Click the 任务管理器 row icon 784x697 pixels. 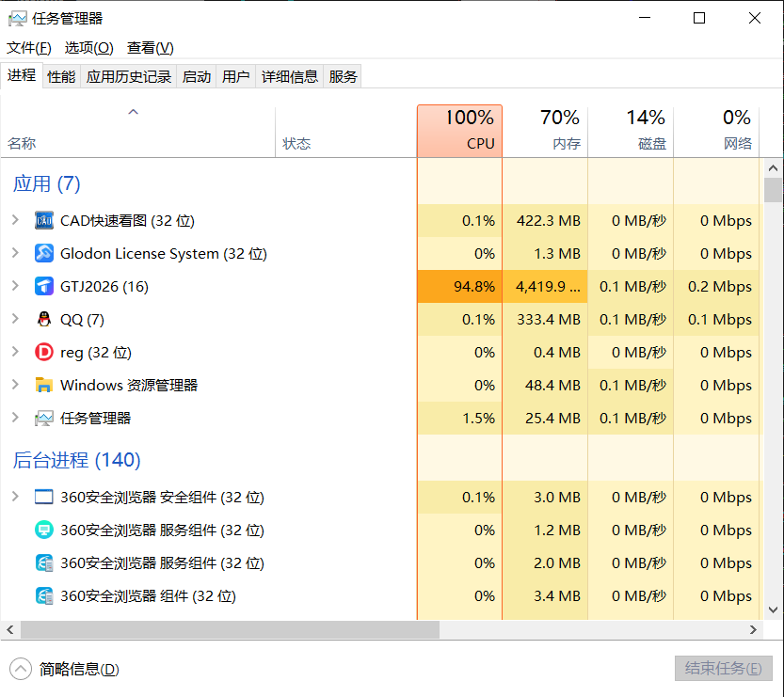44,419
